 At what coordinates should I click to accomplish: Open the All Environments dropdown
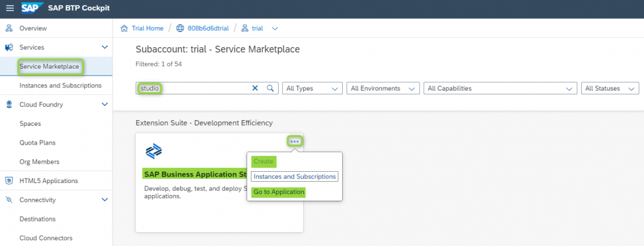click(x=383, y=88)
